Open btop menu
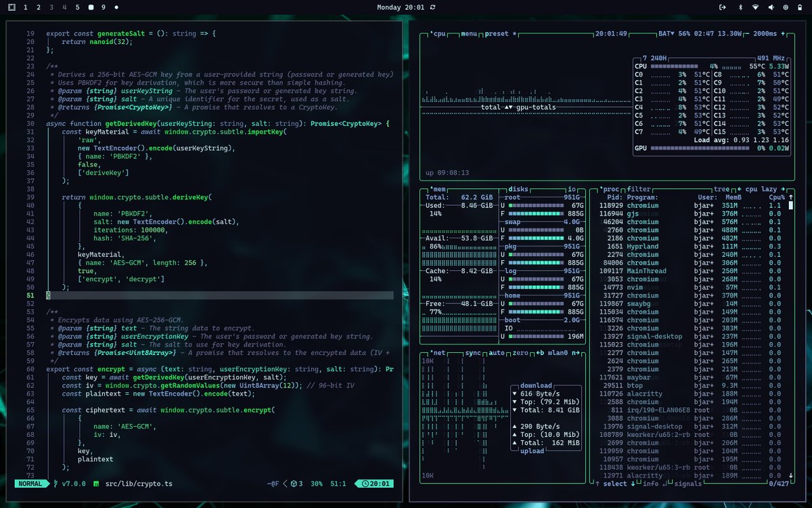 click(469, 33)
